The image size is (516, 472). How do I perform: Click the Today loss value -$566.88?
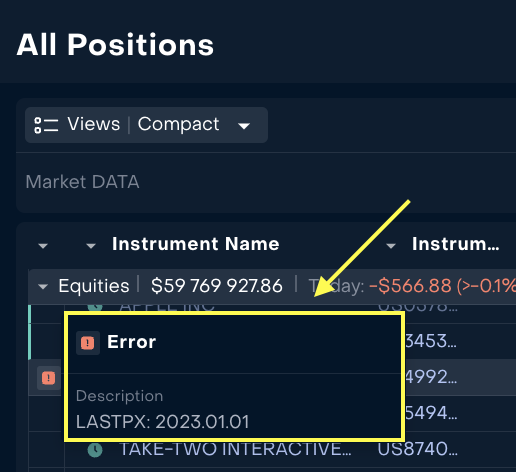410,286
